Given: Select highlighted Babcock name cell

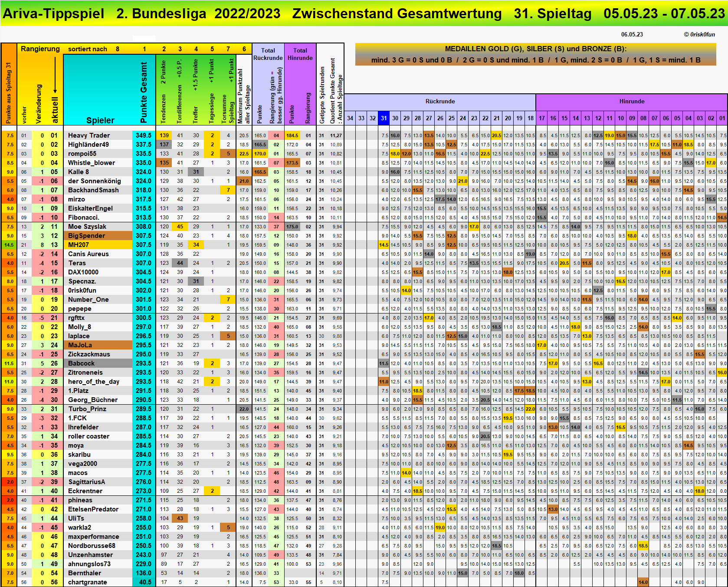Looking at the screenshot, I should [x=98, y=363].
